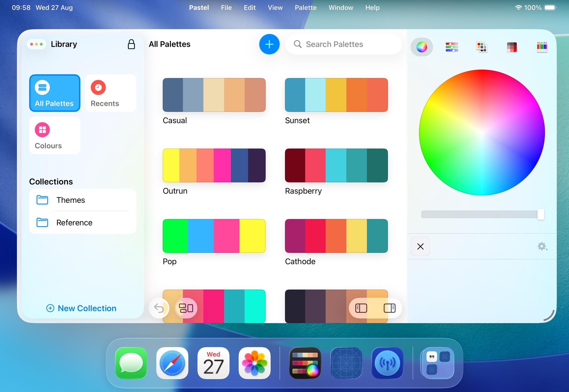Click the undo arrow button
569x392 pixels.
(x=159, y=308)
